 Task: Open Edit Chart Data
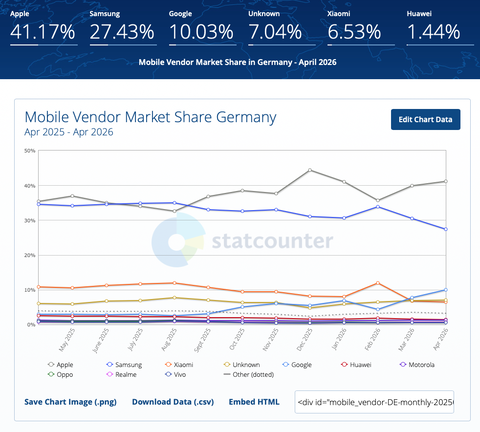425,119
